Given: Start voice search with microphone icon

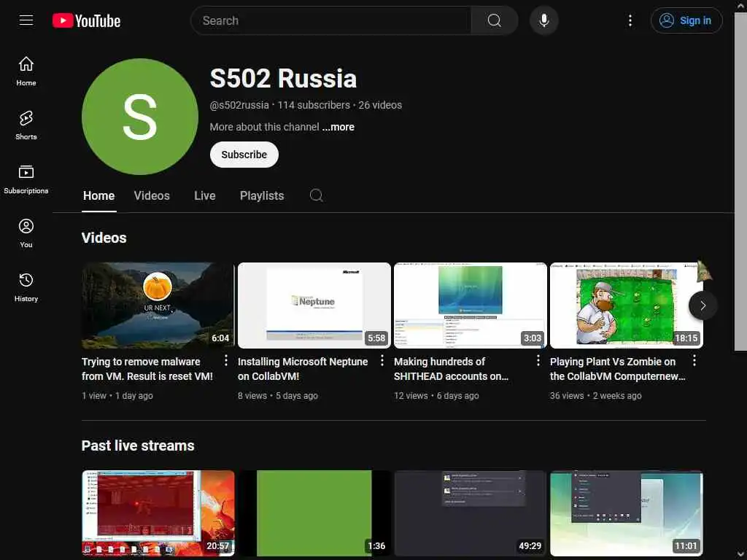Looking at the screenshot, I should click(543, 20).
